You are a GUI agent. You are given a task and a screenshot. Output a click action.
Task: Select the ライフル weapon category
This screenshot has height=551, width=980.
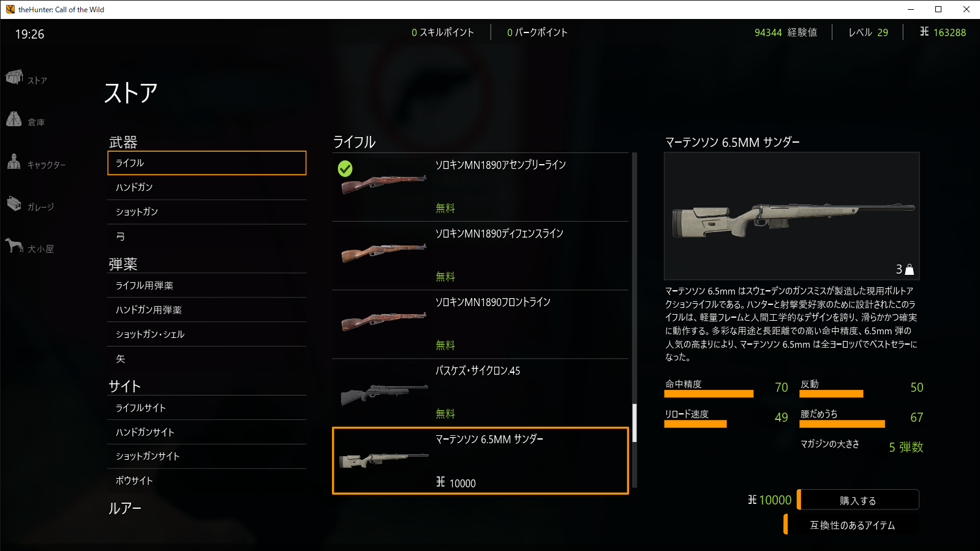coord(207,163)
